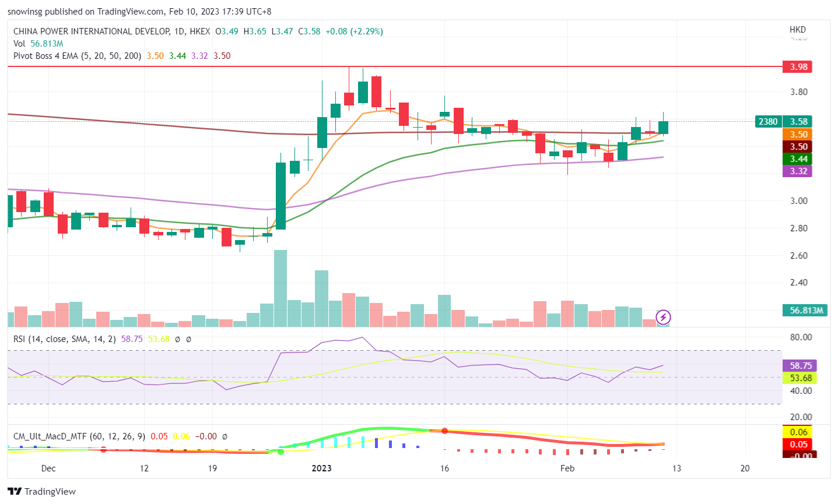Click the 3.00 price scale label
Image resolution: width=838 pixels, height=504 pixels.
click(798, 201)
